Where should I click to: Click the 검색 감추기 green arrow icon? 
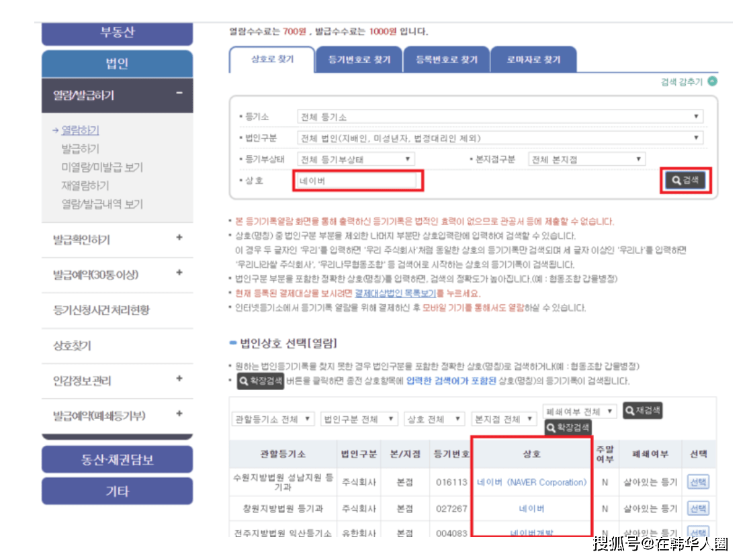[x=712, y=81]
